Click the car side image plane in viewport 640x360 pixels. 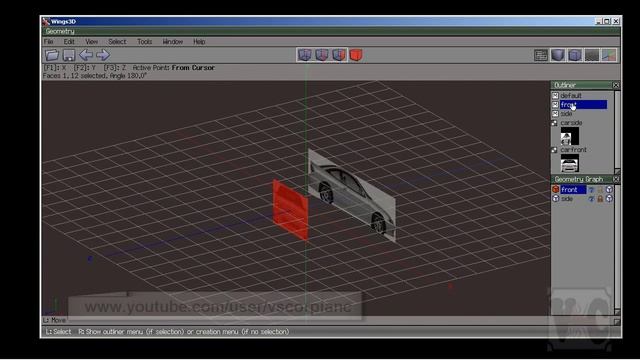tap(352, 195)
